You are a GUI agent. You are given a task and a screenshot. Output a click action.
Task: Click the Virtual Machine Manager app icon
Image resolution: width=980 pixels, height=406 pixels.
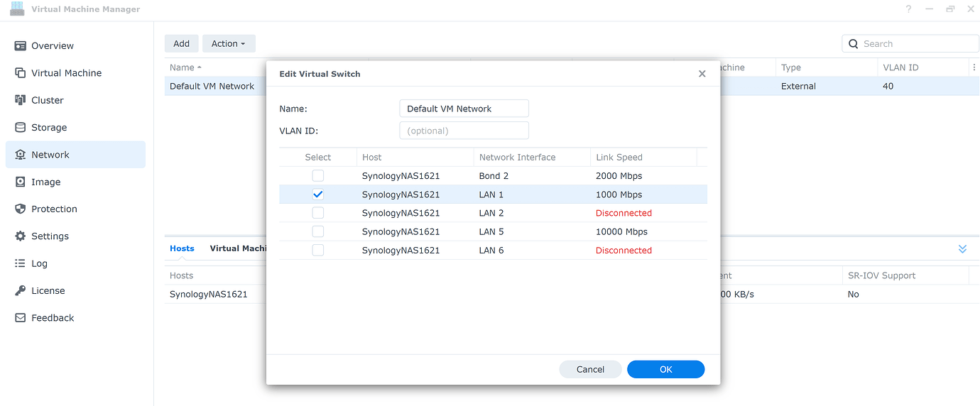click(x=17, y=9)
